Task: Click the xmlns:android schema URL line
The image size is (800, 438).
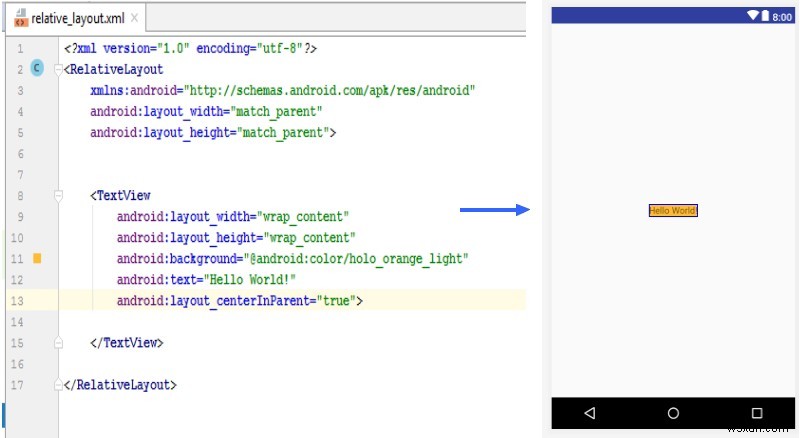Action: click(x=283, y=90)
